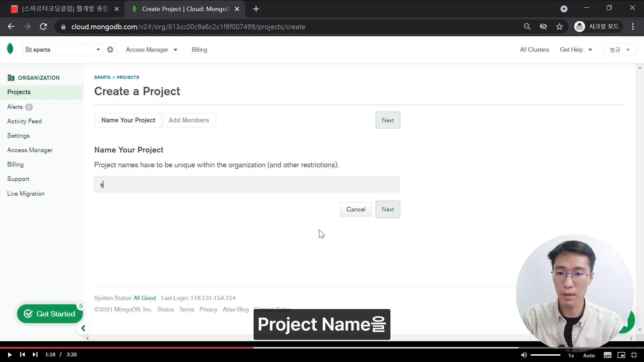Viewport: 644px width, 362px height.
Task: Click the tab search dropdown icon
Action: [564, 9]
